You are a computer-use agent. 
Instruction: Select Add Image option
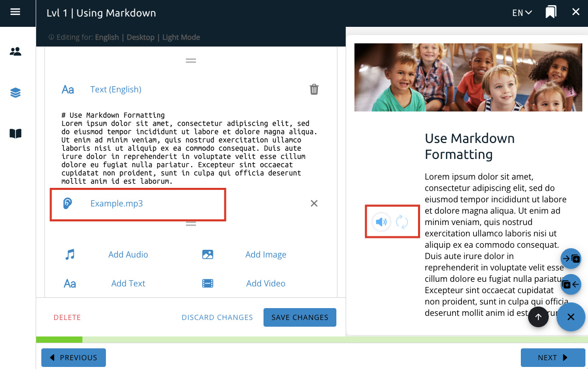tap(266, 254)
